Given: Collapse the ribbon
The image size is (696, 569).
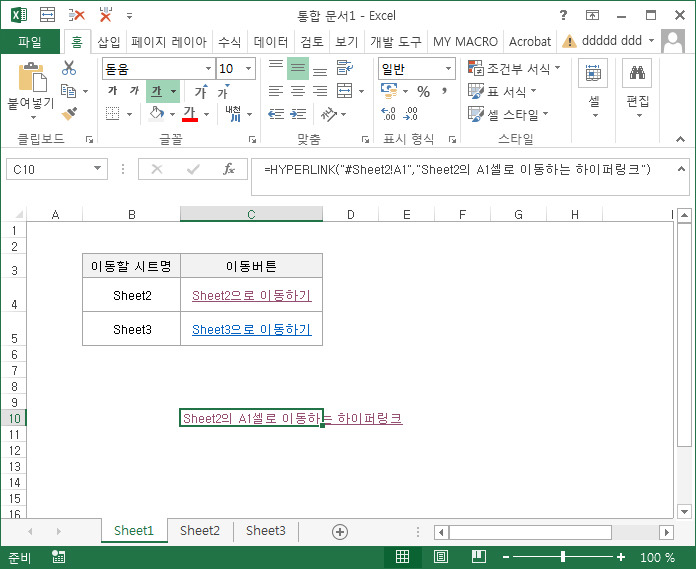Looking at the screenshot, I should coord(680,139).
